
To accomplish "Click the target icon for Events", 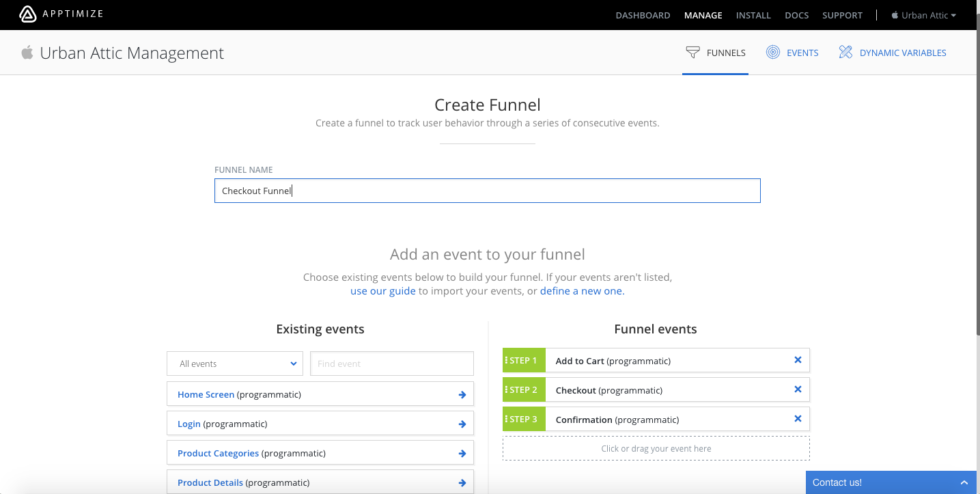I will coord(773,52).
